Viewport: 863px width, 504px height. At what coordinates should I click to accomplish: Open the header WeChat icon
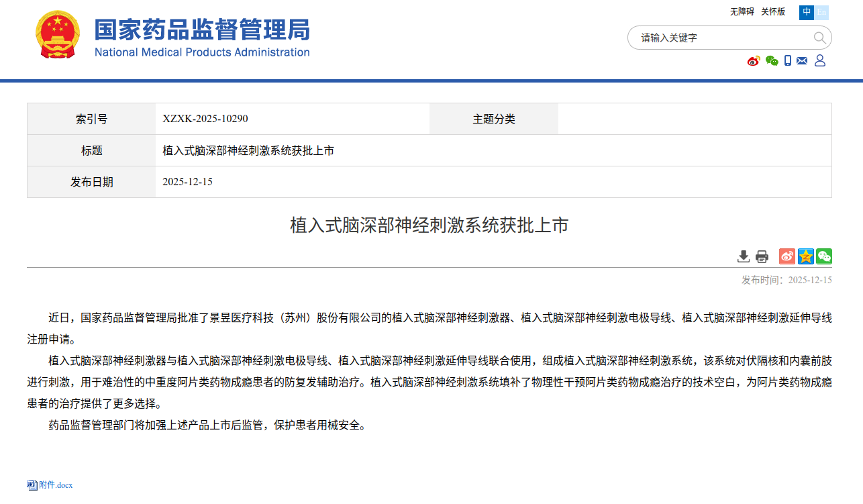pos(772,61)
